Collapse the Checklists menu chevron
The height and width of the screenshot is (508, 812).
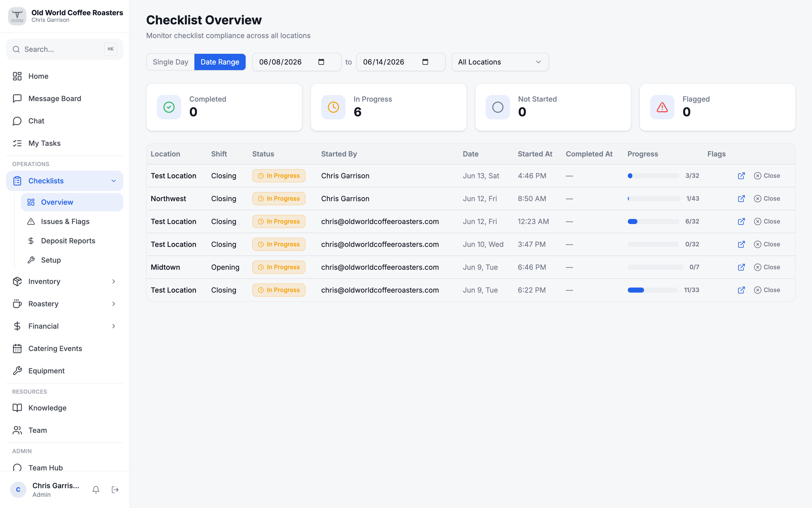pos(114,181)
